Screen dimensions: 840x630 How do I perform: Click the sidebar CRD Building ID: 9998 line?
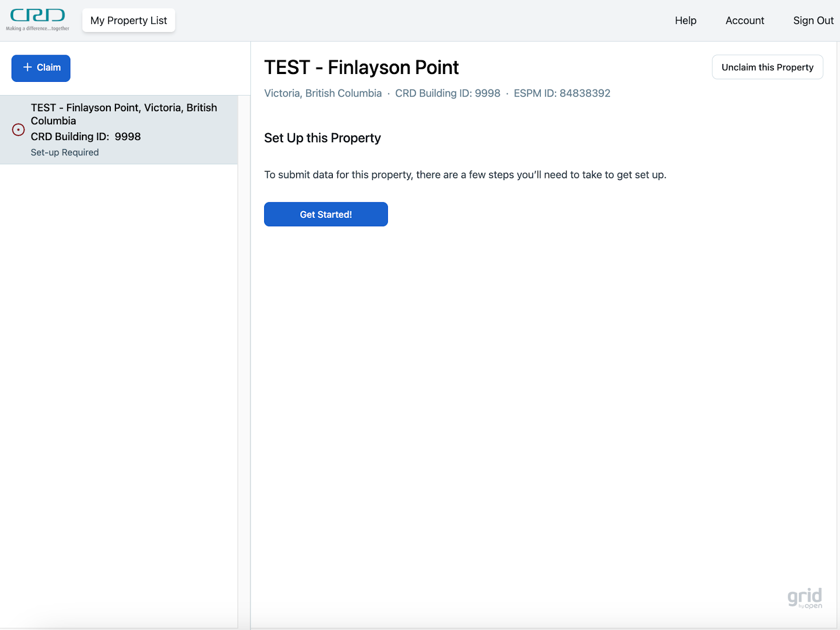tap(86, 136)
